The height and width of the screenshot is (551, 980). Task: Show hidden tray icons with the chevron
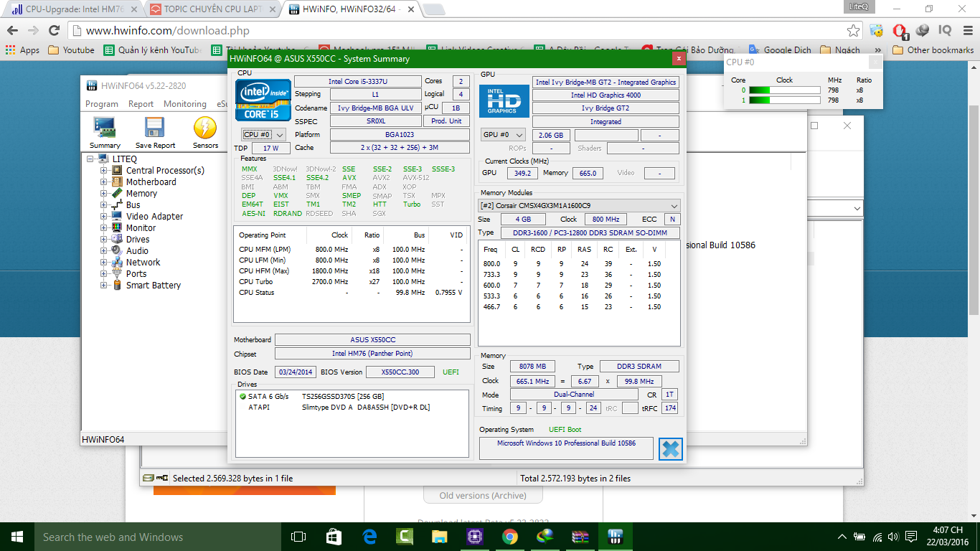point(842,537)
